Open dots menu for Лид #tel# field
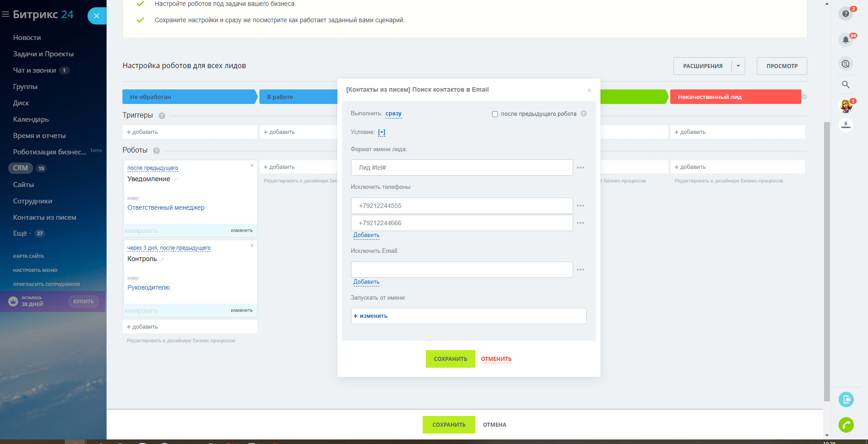The height and width of the screenshot is (444, 868). click(580, 168)
